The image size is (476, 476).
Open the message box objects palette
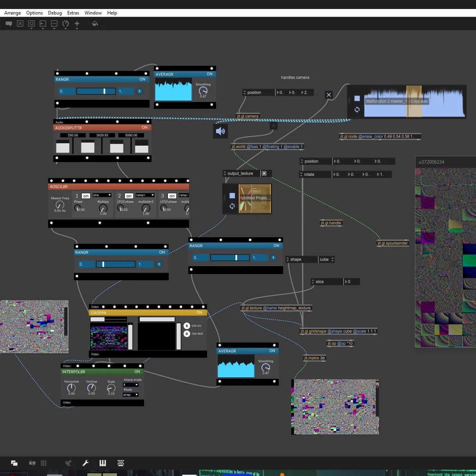pyautogui.click(x=43, y=24)
